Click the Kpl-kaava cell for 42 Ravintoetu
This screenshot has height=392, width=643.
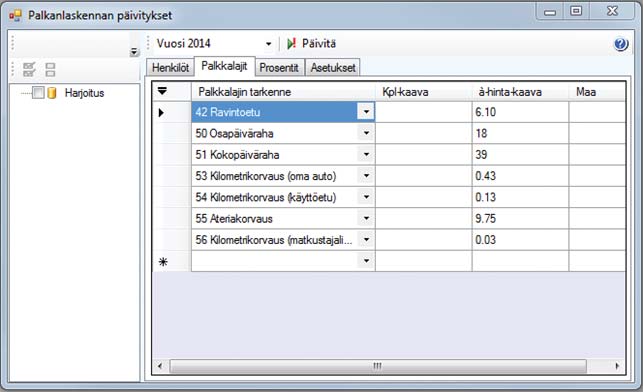[x=424, y=112]
